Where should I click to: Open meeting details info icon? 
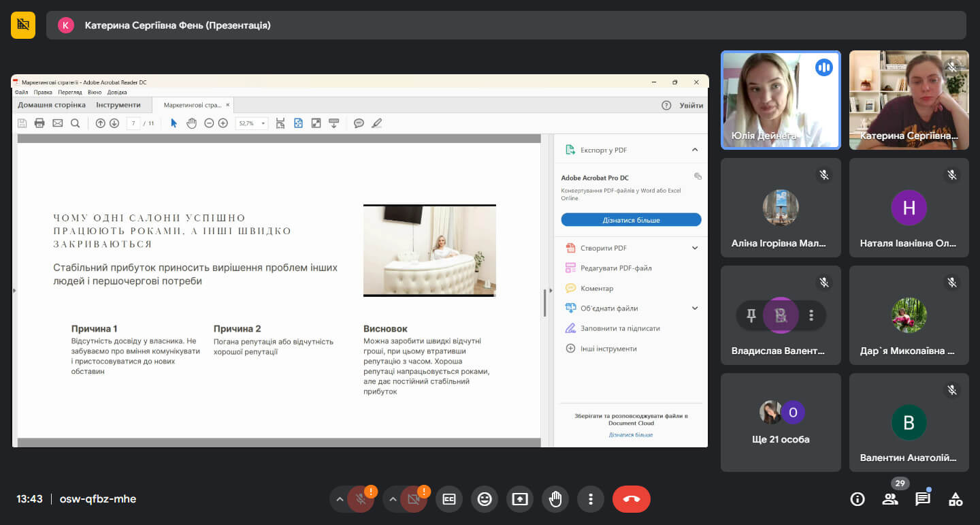pos(857,499)
